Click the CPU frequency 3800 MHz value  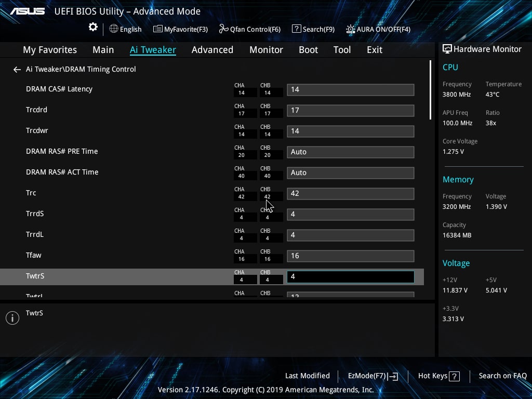click(456, 95)
